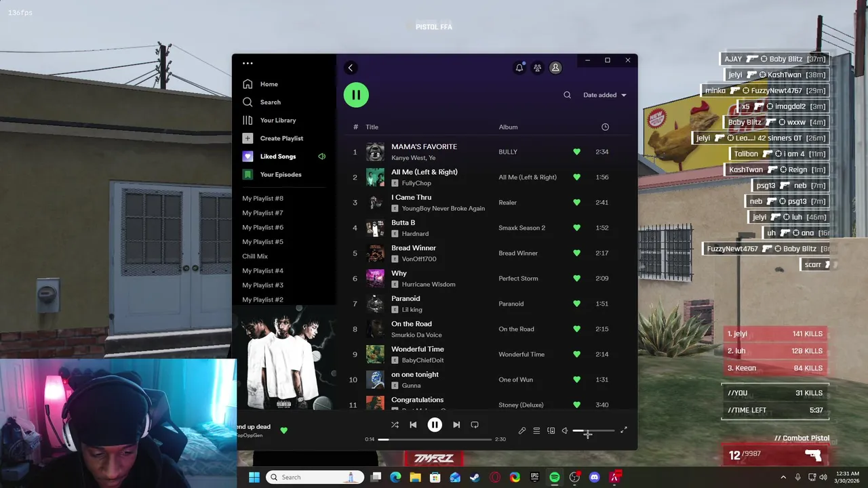This screenshot has width=868, height=488.
Task: Click the now playing album cover art
Action: [x=285, y=357]
